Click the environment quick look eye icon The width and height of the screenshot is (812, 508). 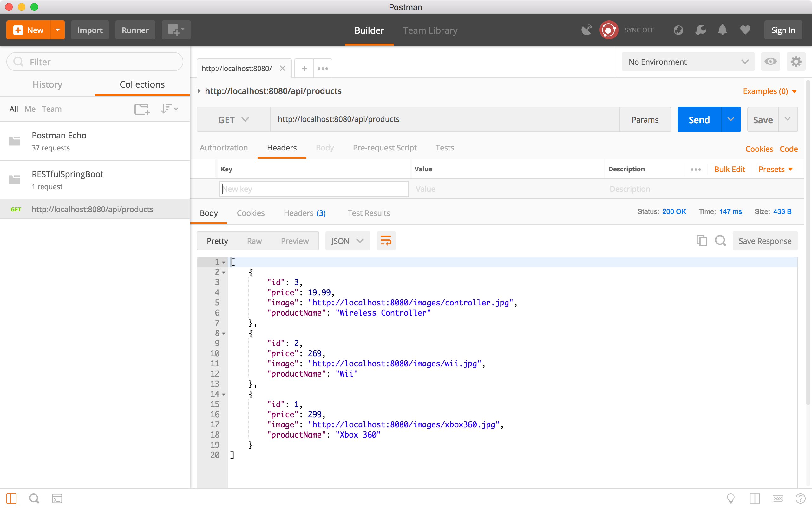[770, 62]
